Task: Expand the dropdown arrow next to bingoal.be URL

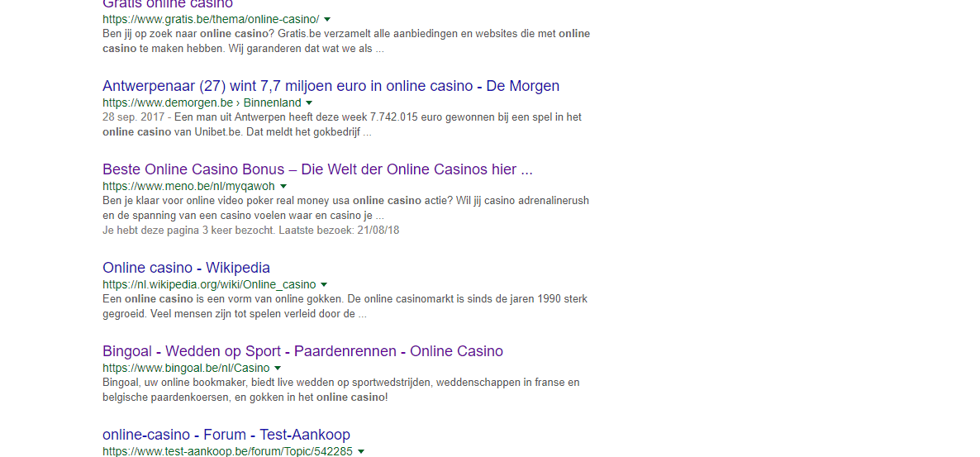Action: [278, 369]
